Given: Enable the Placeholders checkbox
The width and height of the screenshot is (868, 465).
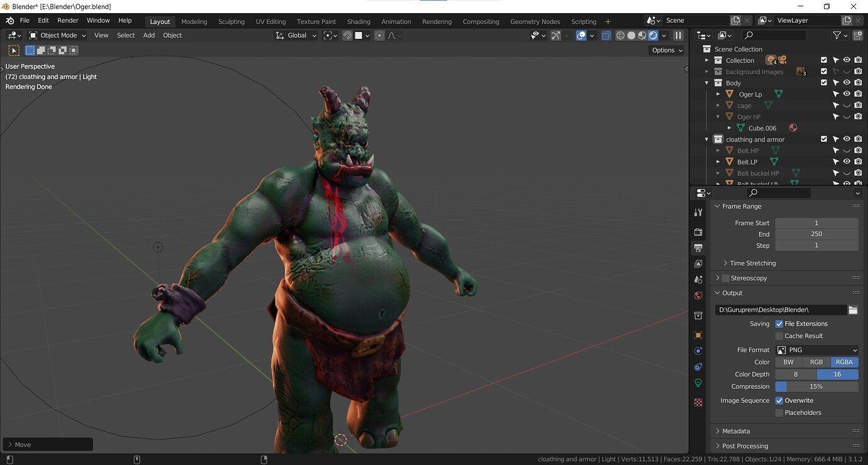Looking at the screenshot, I should [x=779, y=413].
